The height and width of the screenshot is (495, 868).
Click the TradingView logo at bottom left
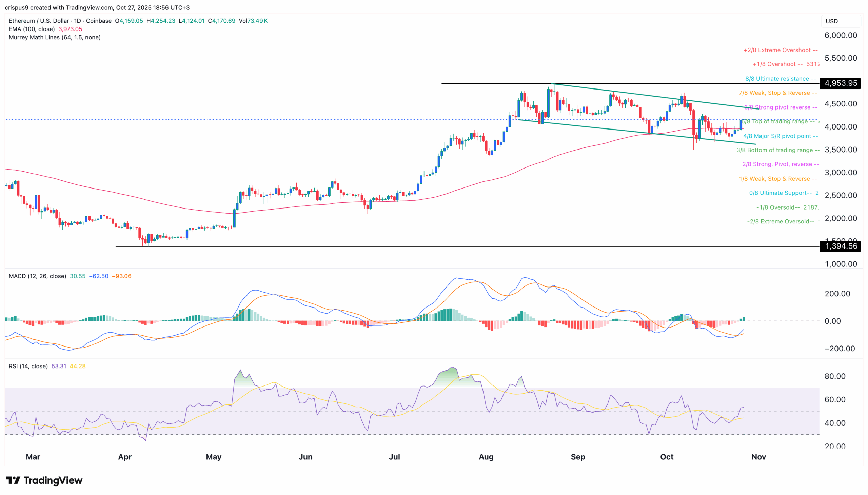[x=45, y=480]
